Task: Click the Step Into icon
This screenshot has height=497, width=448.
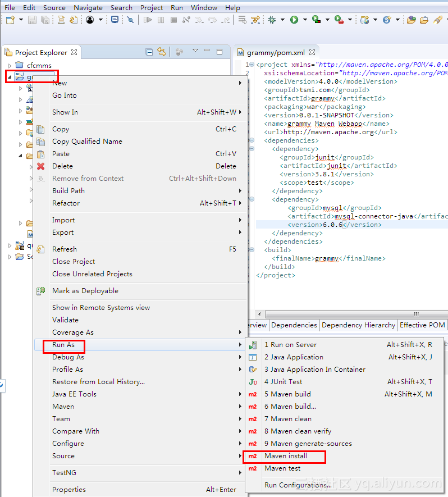Action: coord(199,20)
